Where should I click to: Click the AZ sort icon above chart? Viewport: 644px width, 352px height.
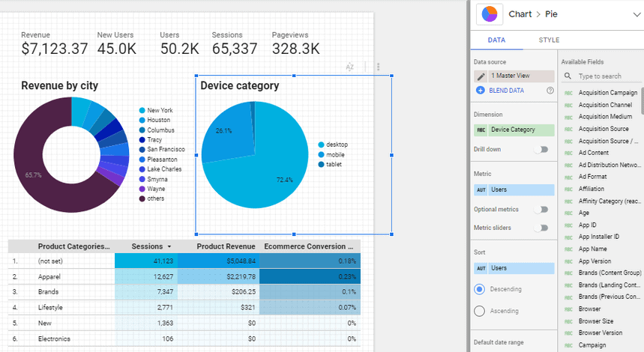349,67
